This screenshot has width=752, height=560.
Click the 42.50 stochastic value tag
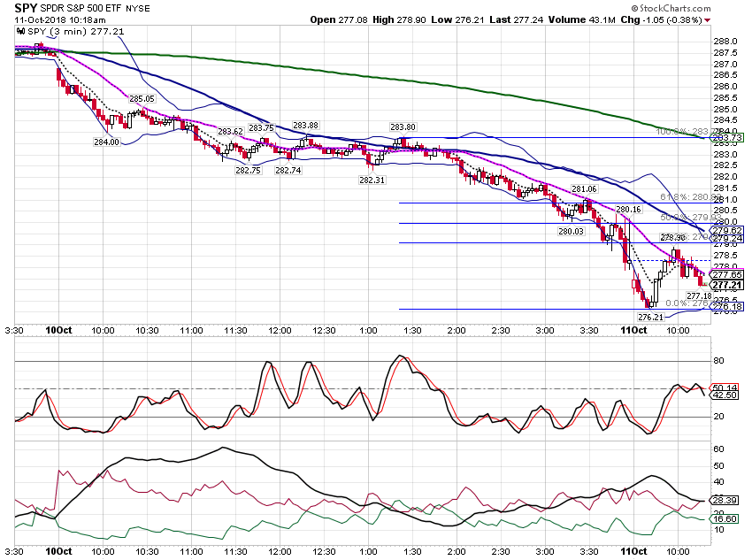[x=725, y=395]
